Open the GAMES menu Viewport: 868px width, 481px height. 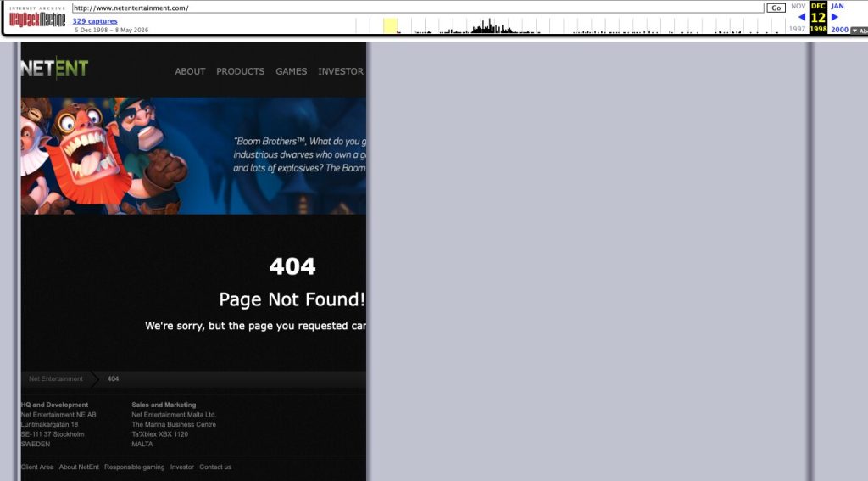click(292, 71)
